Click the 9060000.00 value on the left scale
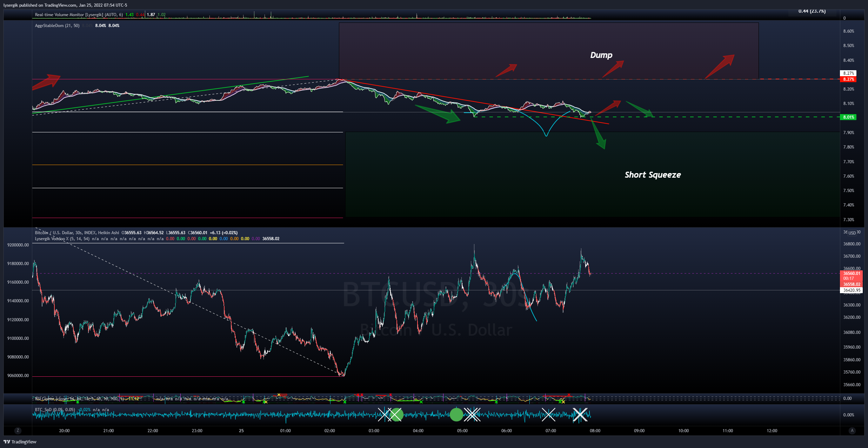The image size is (868, 448). [x=18, y=376]
